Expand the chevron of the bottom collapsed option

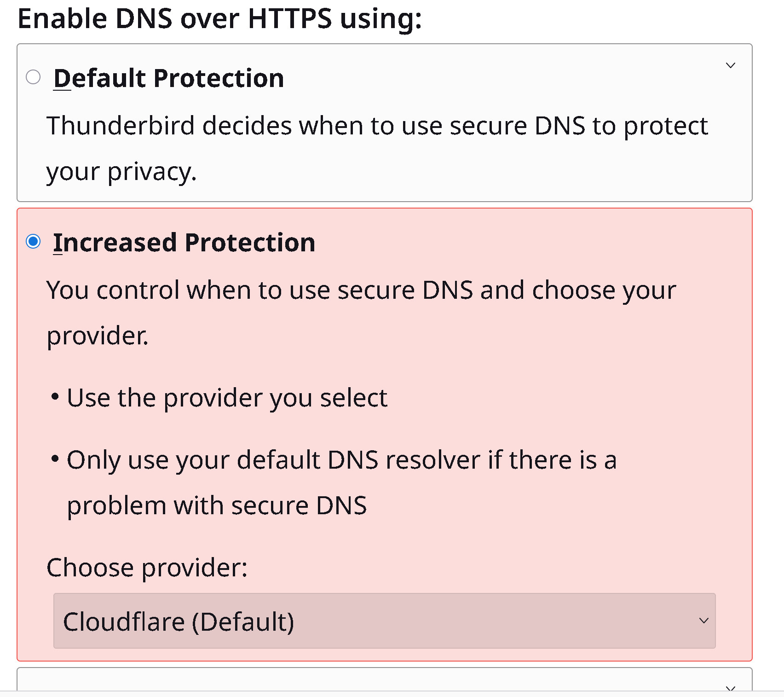pos(730,688)
